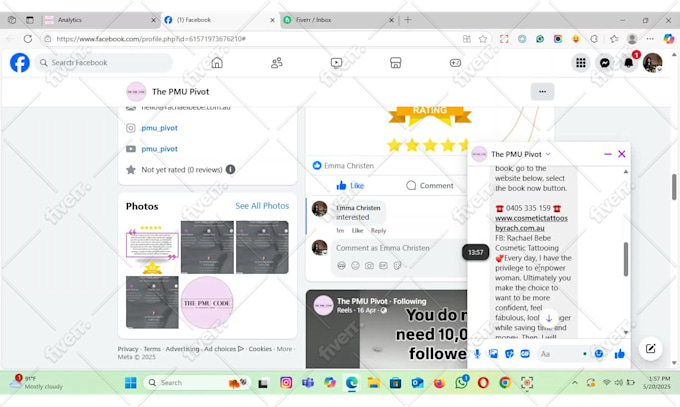
Task: Close The PMU Pivot chat window
Action: 621,154
